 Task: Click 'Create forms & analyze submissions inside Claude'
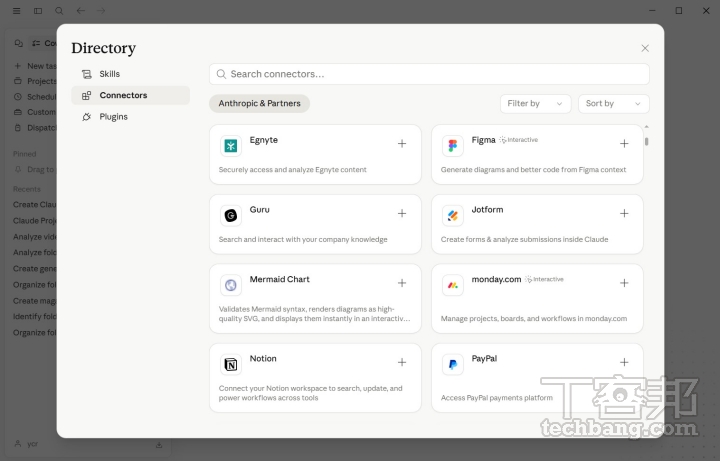tap(524, 240)
